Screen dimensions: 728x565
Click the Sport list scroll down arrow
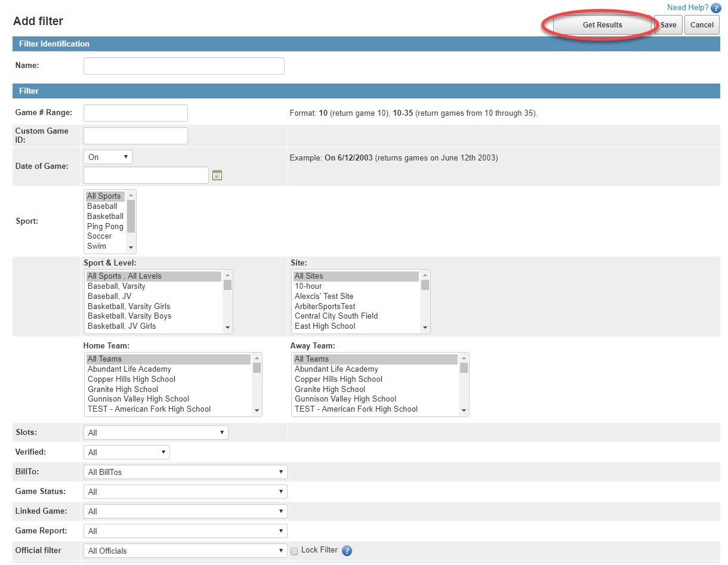click(x=131, y=247)
